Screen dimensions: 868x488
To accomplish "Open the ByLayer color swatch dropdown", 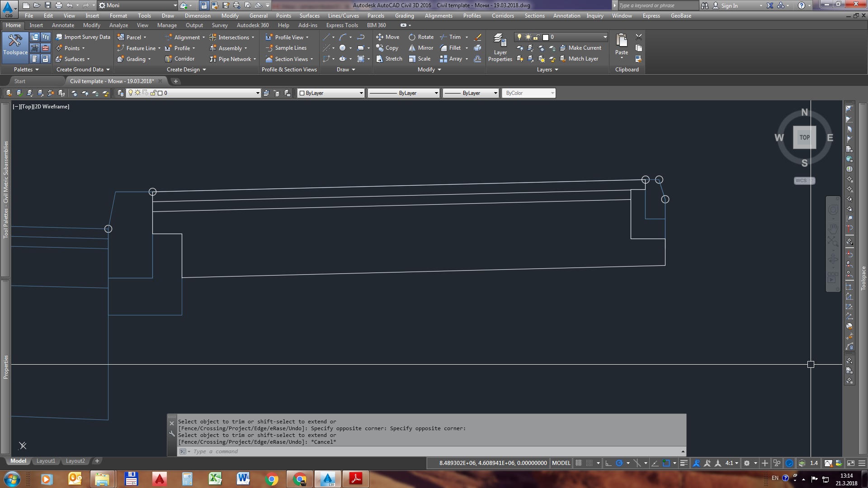I will click(x=361, y=93).
